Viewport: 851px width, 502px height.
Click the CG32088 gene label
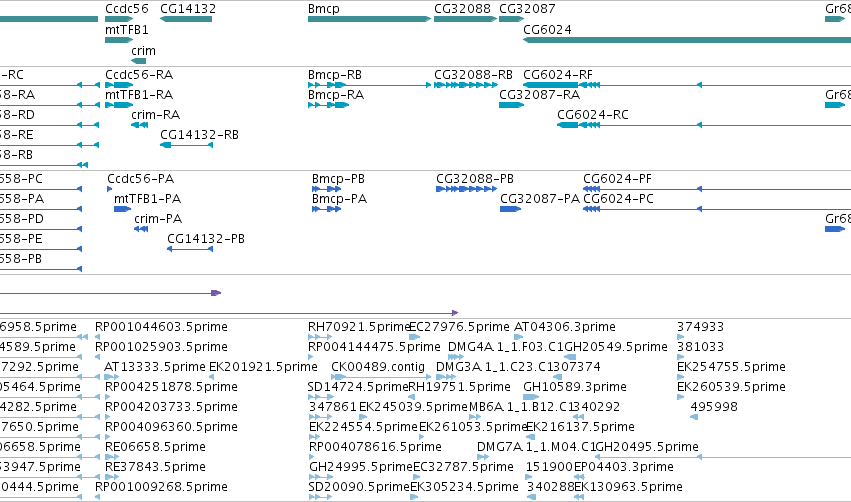click(462, 9)
